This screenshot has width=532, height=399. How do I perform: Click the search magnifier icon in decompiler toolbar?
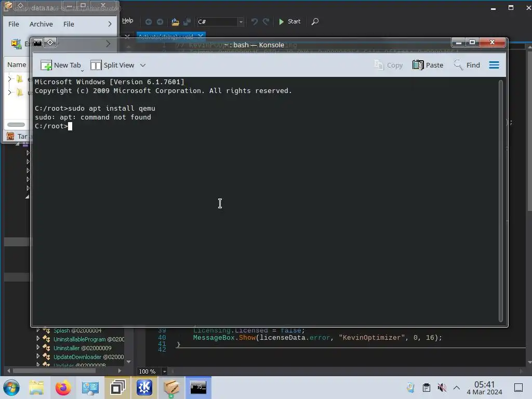pyautogui.click(x=315, y=22)
